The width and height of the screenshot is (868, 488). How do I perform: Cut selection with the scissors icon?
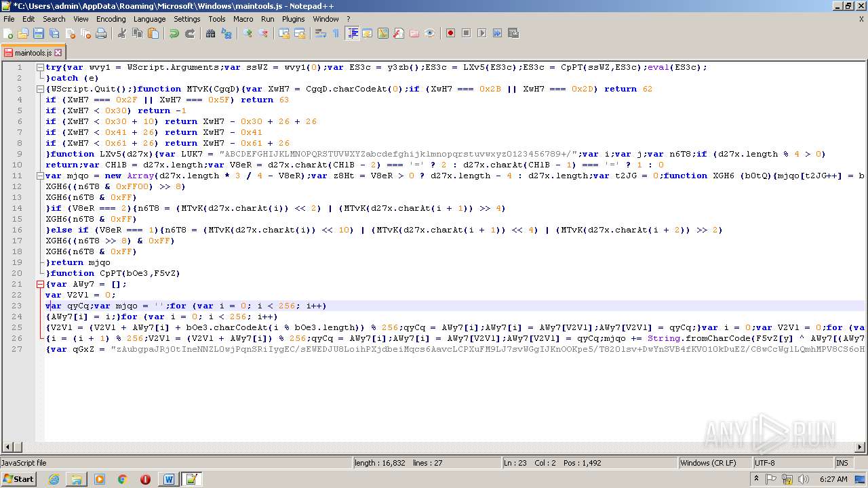tap(122, 33)
